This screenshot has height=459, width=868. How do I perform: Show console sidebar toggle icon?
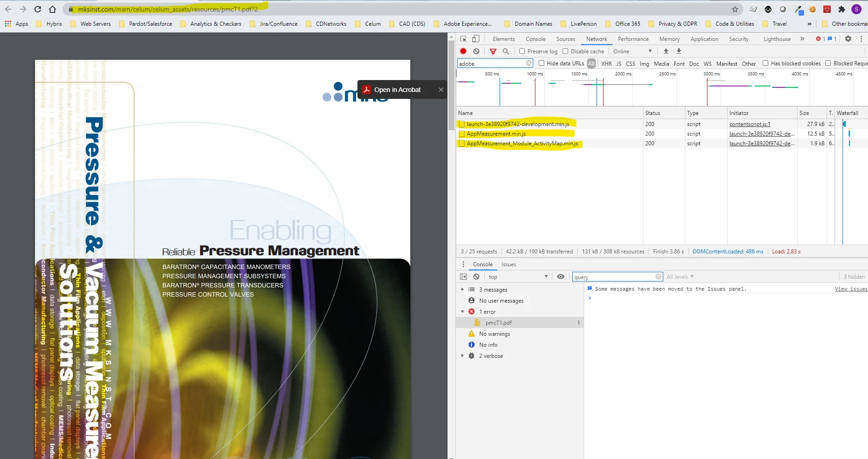[x=463, y=276]
